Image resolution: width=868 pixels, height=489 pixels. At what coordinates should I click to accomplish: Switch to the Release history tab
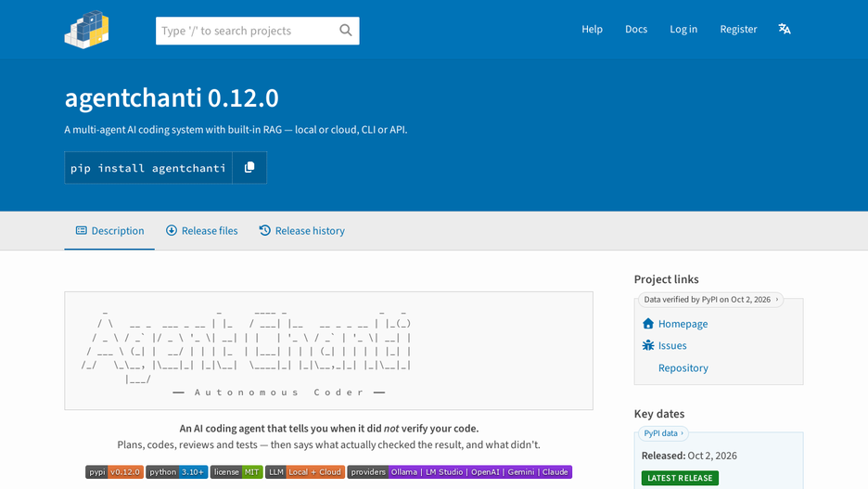pos(301,231)
